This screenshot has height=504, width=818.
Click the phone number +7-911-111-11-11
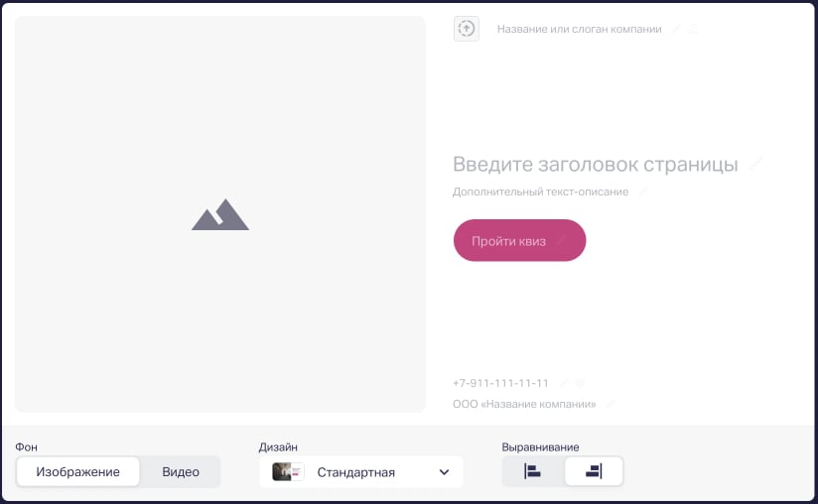coord(500,383)
